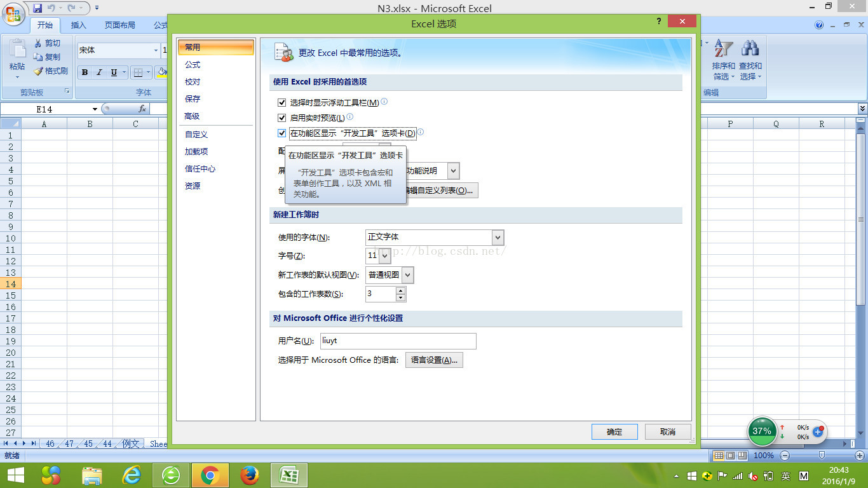Show info for 启用实时预览 option
This screenshot has width=868, height=488.
coord(349,117)
